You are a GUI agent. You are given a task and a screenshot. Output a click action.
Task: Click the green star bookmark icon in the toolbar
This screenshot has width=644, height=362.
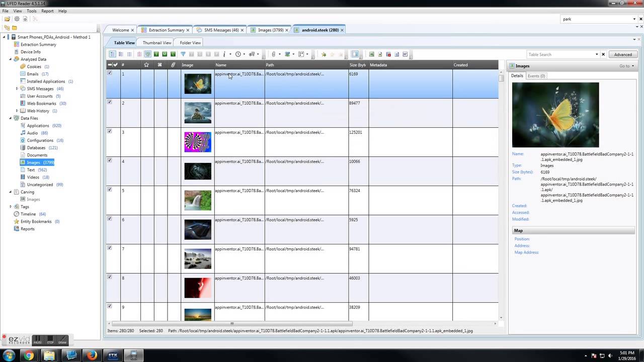point(323,54)
